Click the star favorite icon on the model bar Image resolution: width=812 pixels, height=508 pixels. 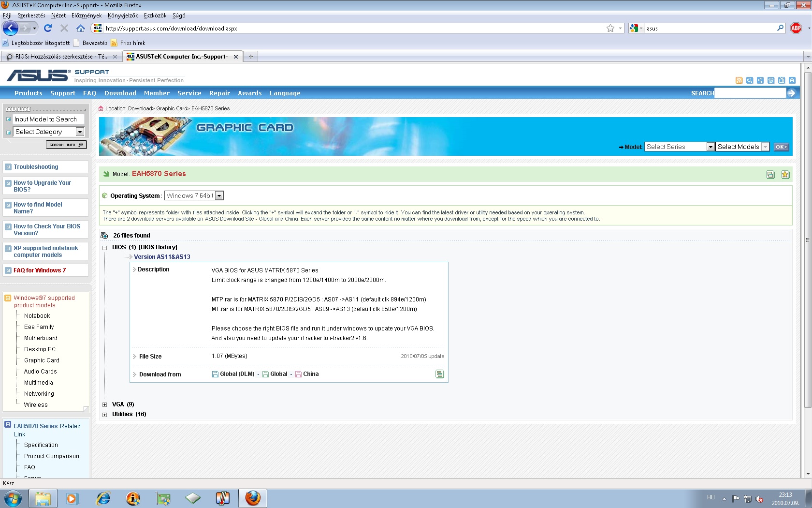tap(785, 175)
